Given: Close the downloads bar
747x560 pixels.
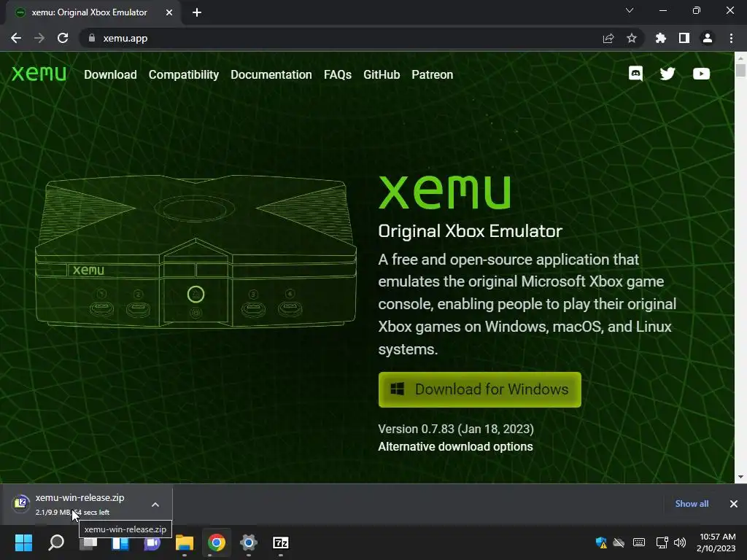Looking at the screenshot, I should [734, 504].
